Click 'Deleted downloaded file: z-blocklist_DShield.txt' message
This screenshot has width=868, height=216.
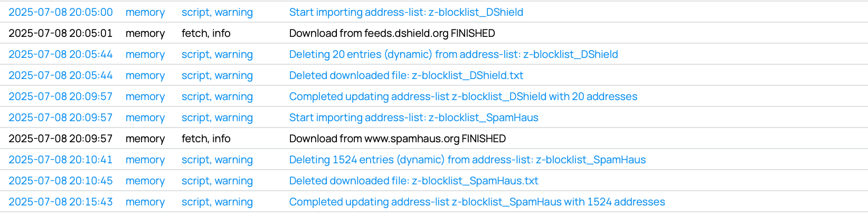[406, 75]
